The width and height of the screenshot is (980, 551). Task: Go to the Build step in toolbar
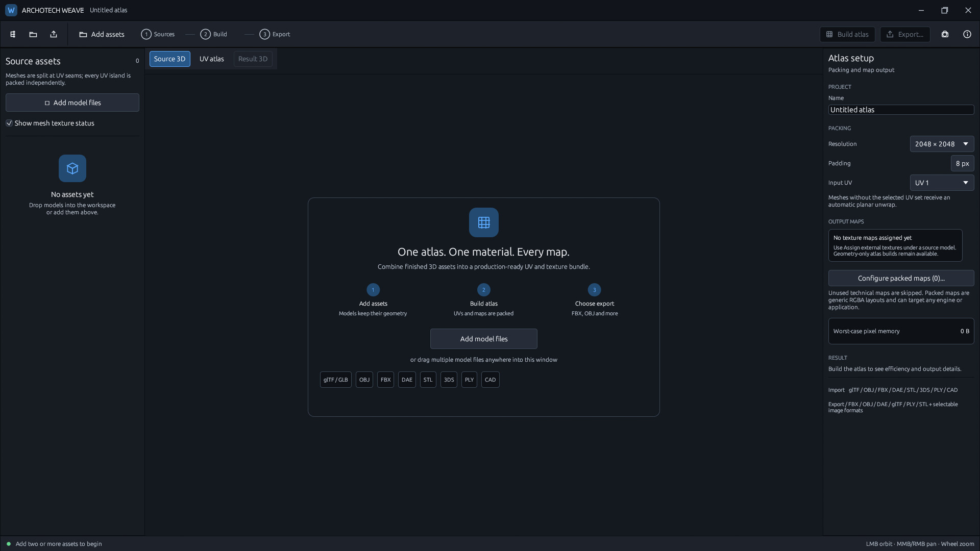(x=214, y=34)
